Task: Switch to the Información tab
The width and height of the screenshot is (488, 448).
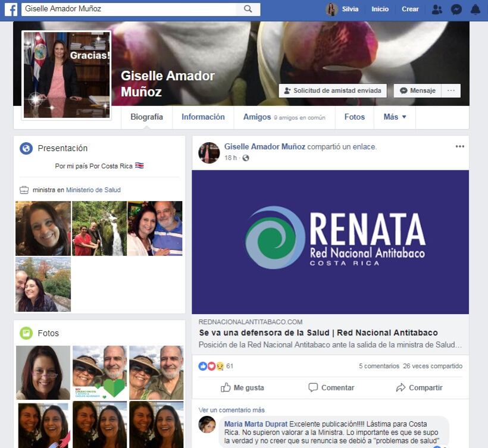Action: (203, 117)
